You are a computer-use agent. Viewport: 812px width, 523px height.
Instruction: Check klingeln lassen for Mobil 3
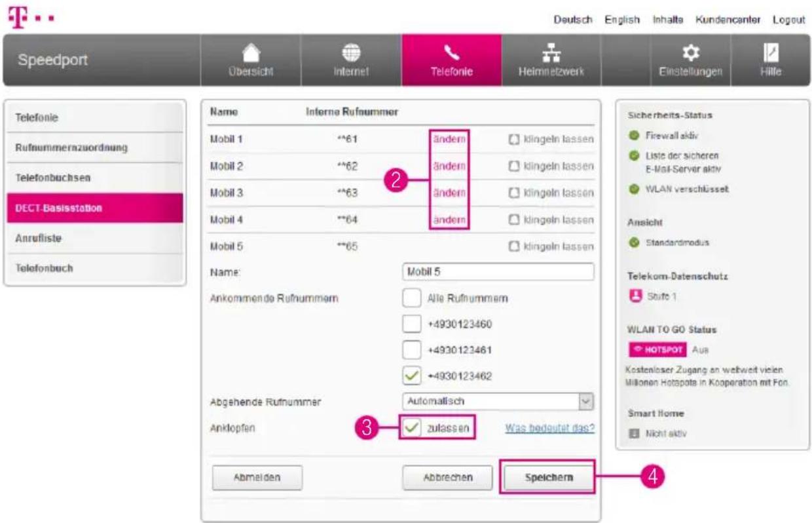(x=514, y=193)
